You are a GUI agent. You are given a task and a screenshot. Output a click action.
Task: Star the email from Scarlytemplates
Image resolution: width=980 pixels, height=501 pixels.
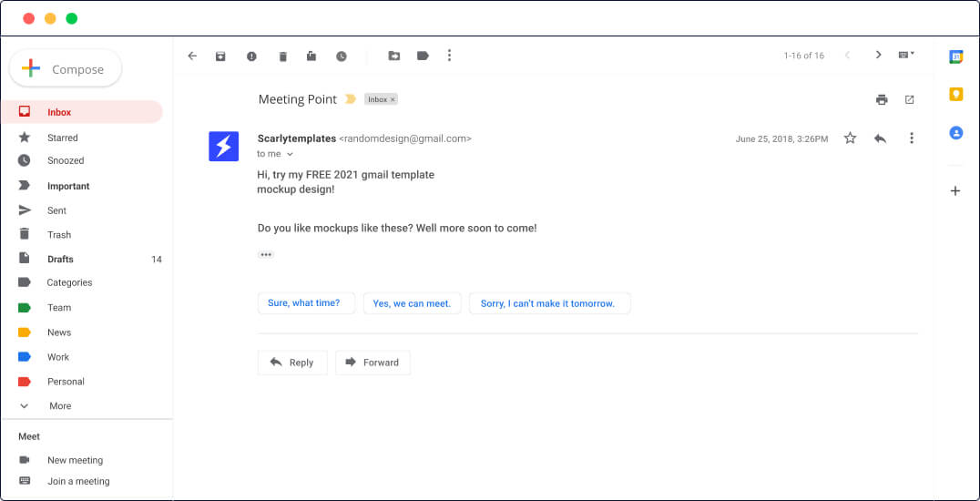point(850,138)
